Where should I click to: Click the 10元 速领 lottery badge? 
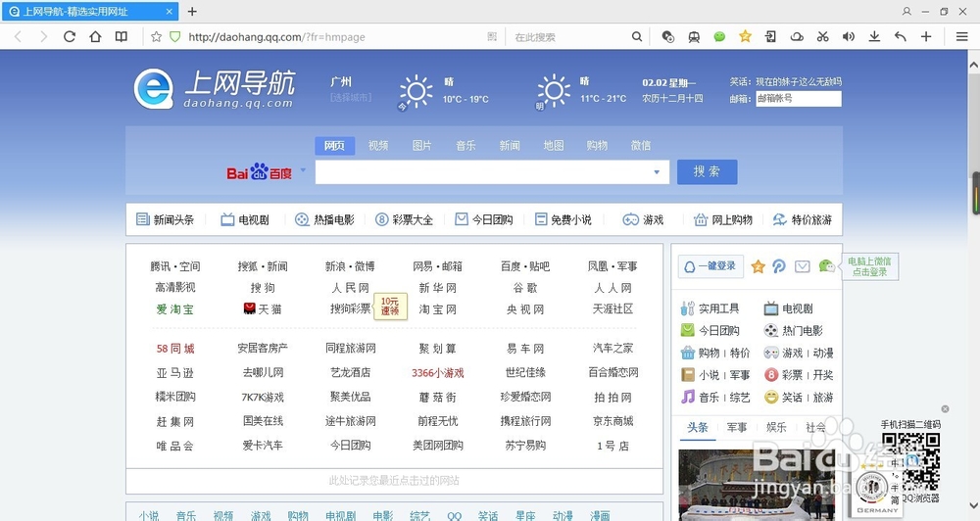390,307
